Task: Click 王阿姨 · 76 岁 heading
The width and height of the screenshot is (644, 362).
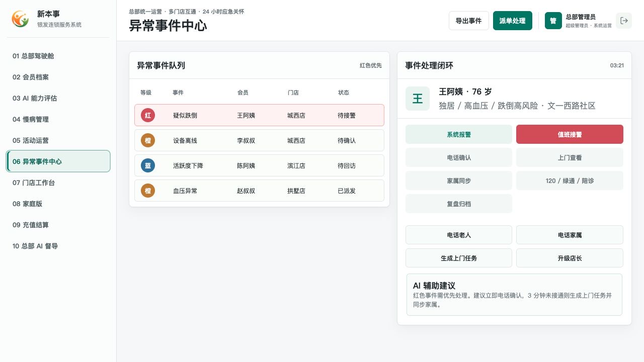Action: click(x=465, y=92)
